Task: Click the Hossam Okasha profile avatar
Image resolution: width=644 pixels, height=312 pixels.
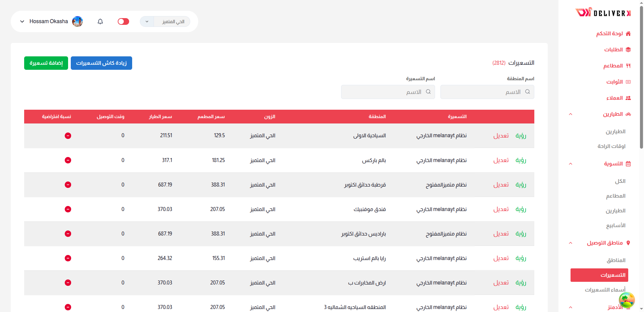Action: [x=77, y=21]
